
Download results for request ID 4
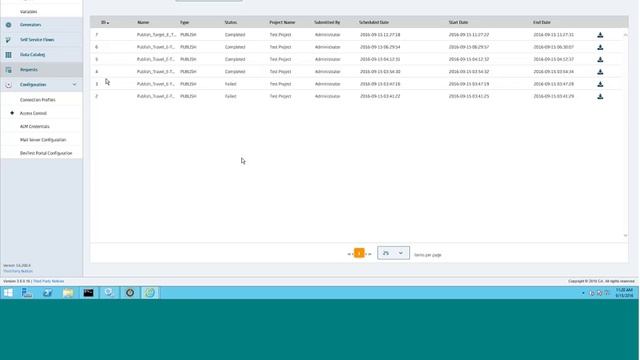[600, 72]
